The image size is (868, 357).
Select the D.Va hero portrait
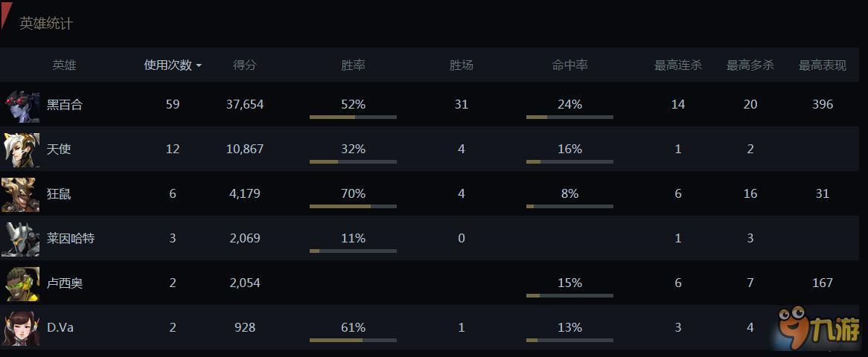click(x=21, y=329)
